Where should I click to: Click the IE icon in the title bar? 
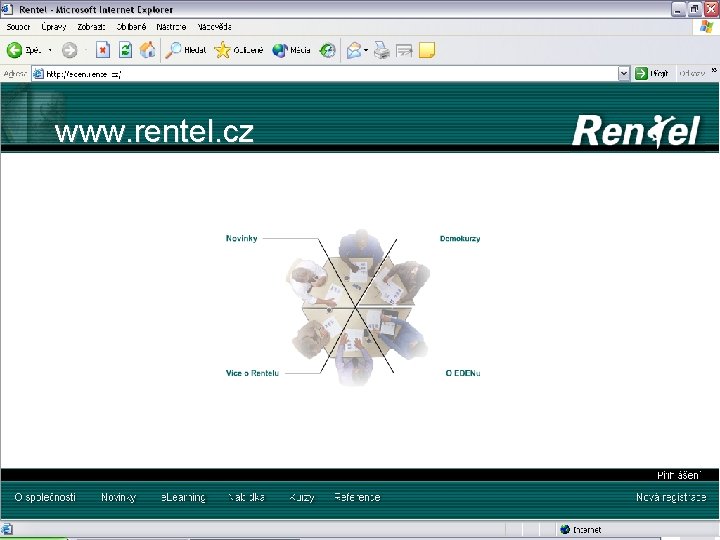coord(7,9)
